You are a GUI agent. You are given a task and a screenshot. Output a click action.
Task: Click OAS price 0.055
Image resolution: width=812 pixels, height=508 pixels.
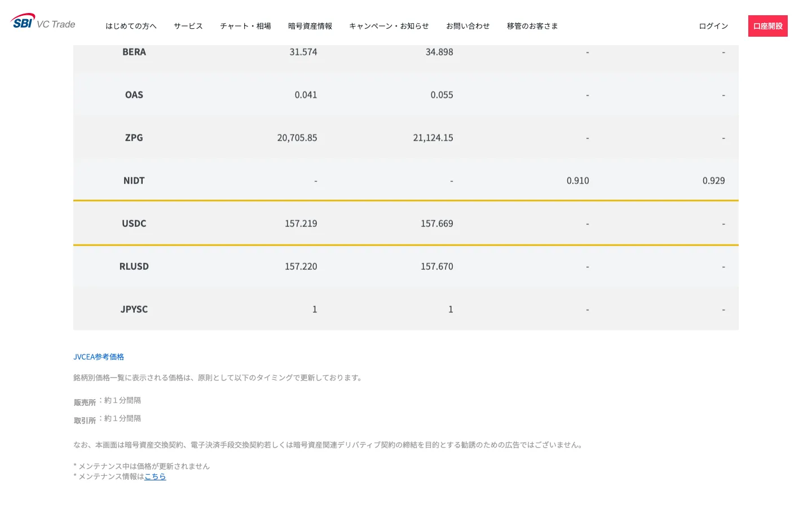(442, 95)
